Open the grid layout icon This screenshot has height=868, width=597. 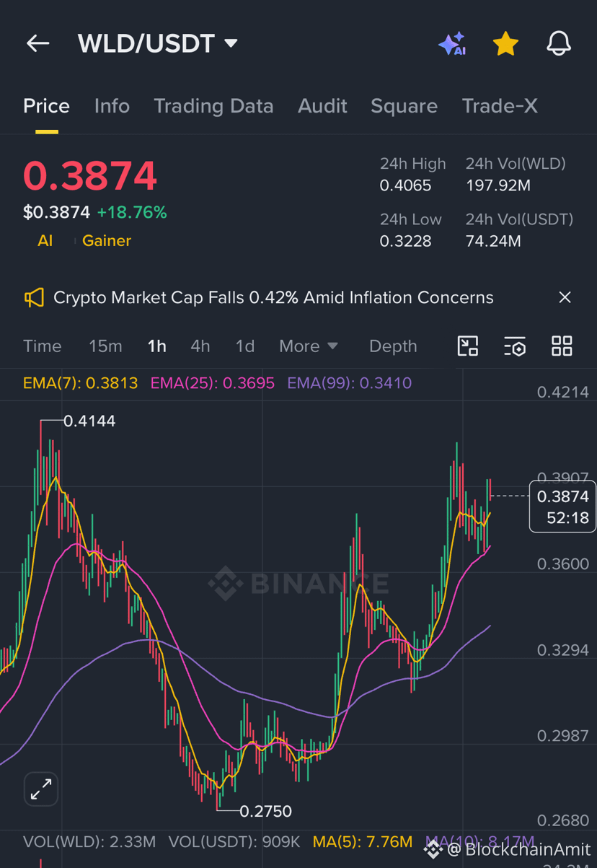[x=562, y=346]
